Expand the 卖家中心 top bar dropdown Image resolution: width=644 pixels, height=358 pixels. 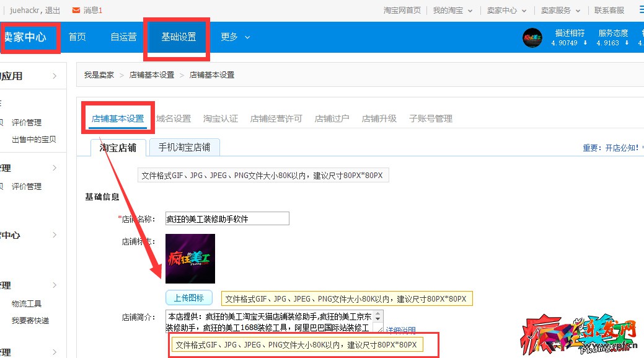506,11
